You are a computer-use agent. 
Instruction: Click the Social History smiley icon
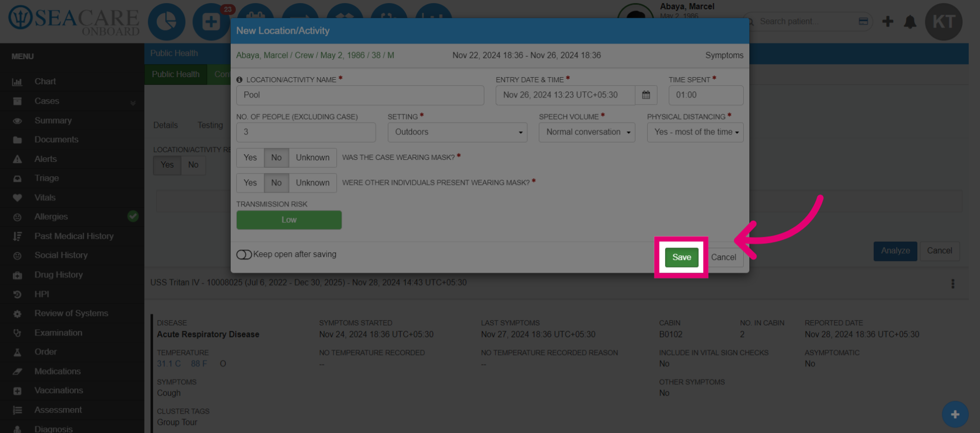click(17, 256)
